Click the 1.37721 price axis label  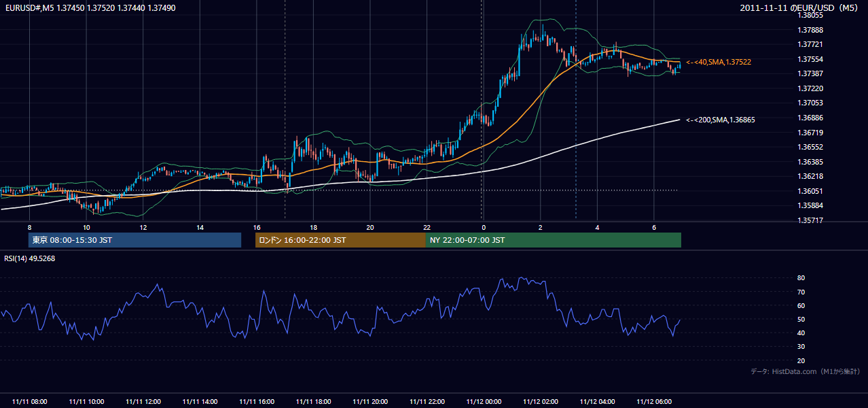810,44
